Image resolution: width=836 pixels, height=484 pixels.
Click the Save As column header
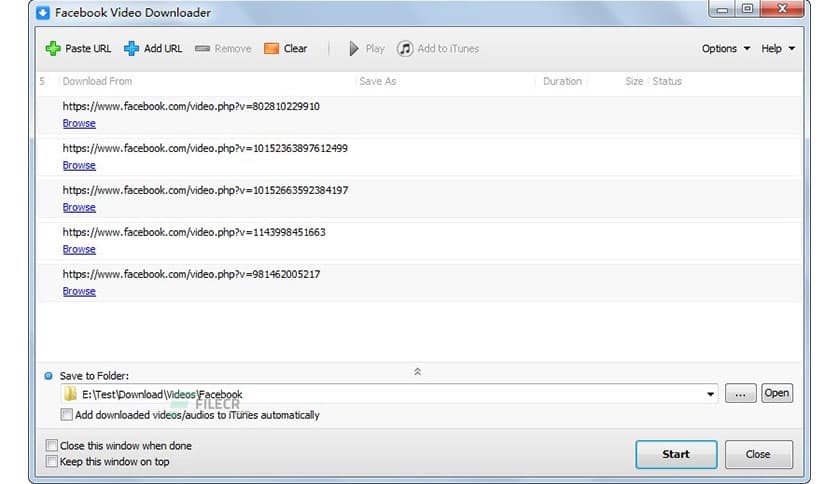[x=377, y=81]
